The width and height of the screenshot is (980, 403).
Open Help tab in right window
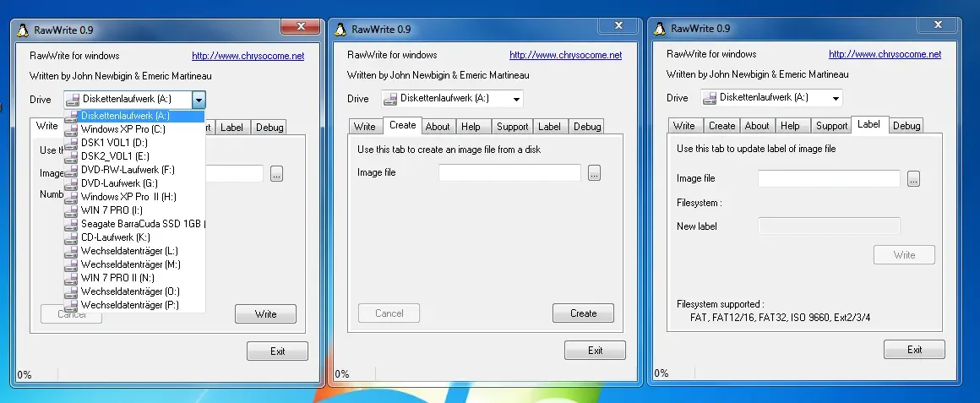pos(790,126)
